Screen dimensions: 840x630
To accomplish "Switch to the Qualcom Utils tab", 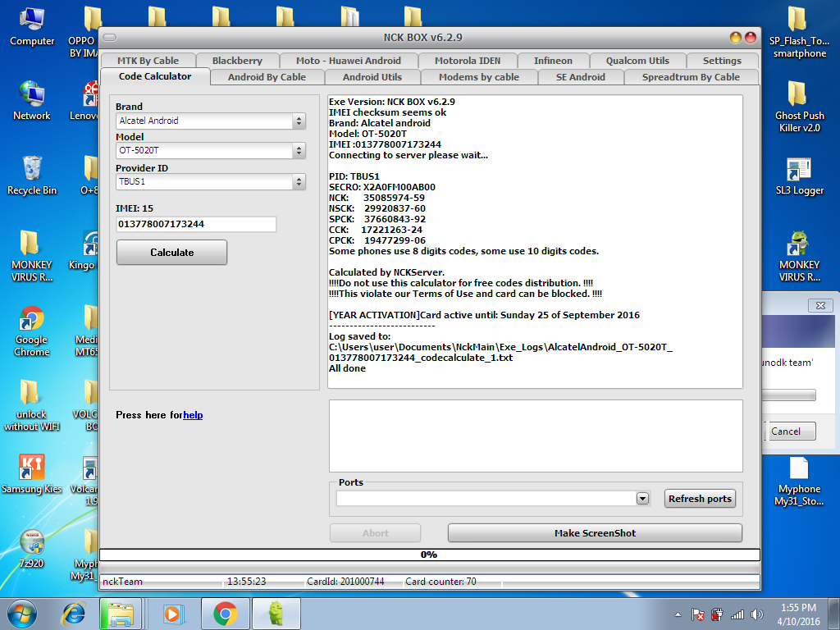I will [x=637, y=61].
